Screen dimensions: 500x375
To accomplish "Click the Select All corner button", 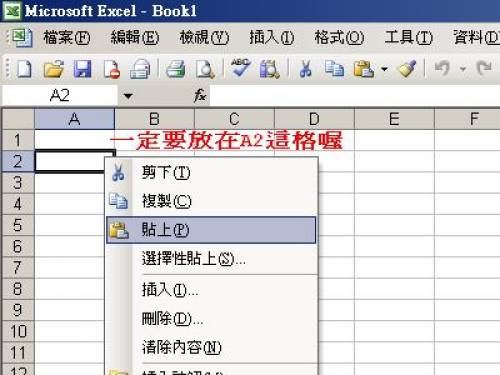I will pyautogui.click(x=18, y=119).
